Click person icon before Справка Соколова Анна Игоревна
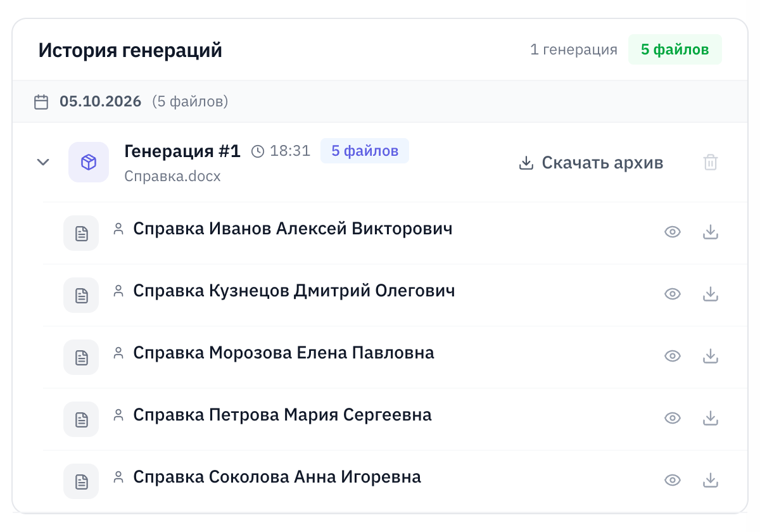 pos(118,477)
